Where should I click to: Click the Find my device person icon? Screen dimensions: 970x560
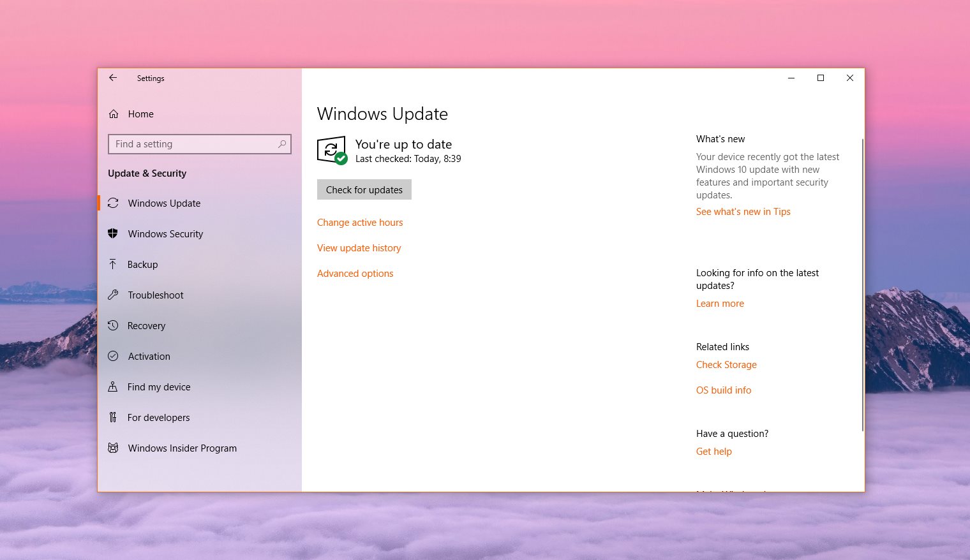113,387
